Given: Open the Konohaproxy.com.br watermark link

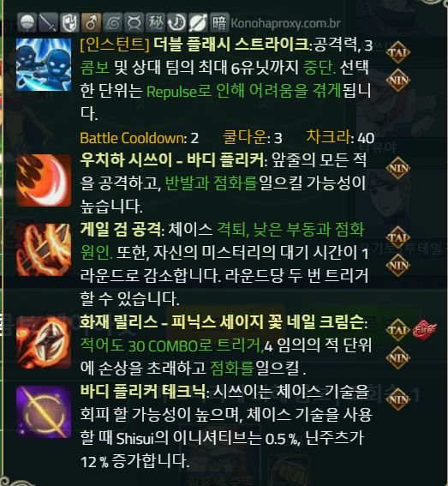Looking at the screenshot, I should 285,23.
